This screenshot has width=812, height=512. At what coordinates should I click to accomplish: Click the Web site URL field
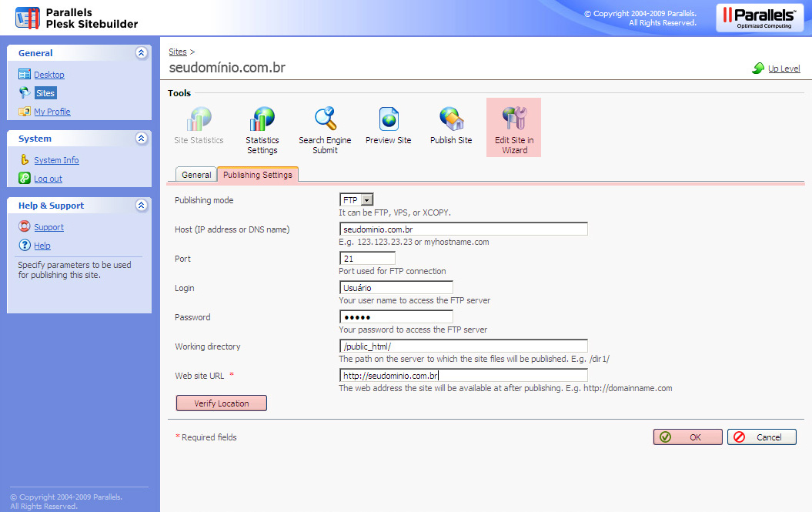click(x=463, y=375)
